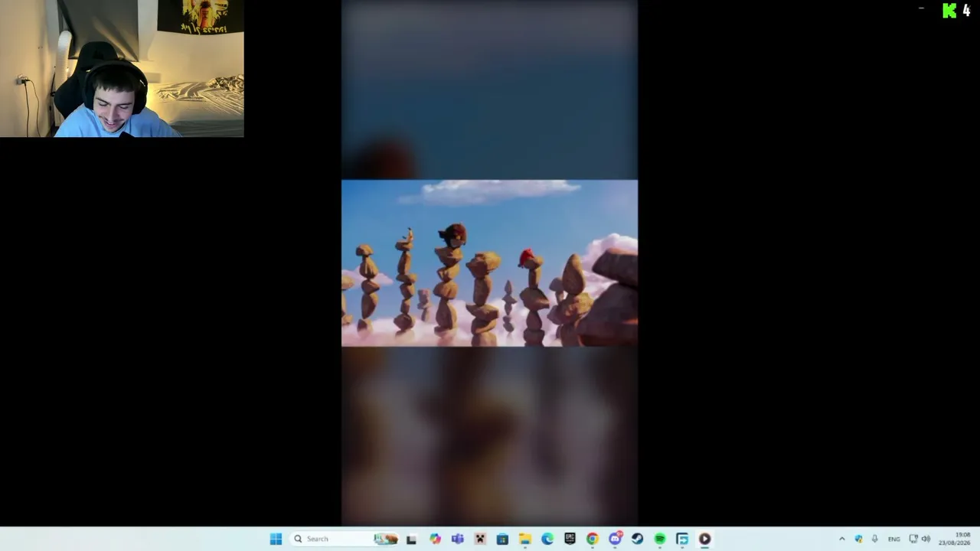The width and height of the screenshot is (980, 551).
Task: Expand the hidden system tray icons chevron
Action: [x=842, y=539]
